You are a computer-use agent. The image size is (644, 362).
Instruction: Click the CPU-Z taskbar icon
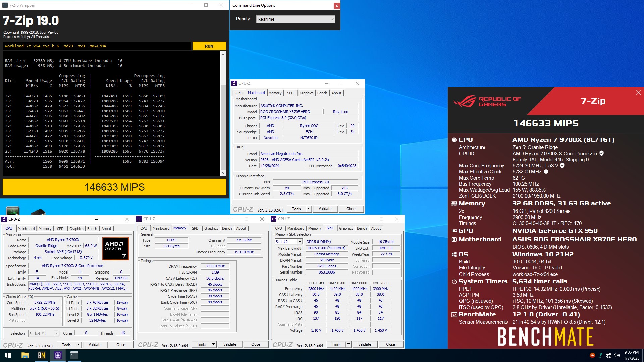coord(58,355)
